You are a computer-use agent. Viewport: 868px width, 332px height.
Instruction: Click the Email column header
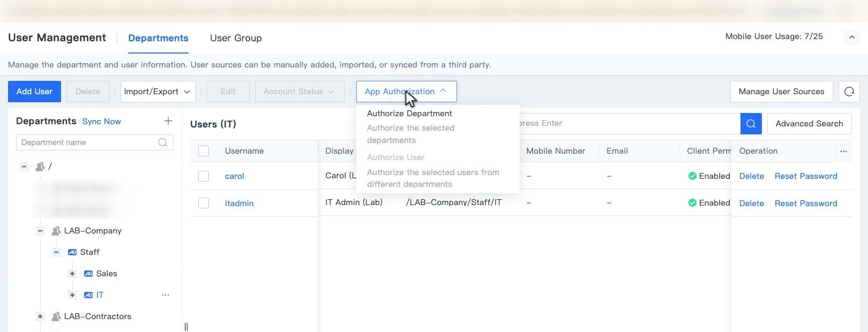pyautogui.click(x=617, y=151)
